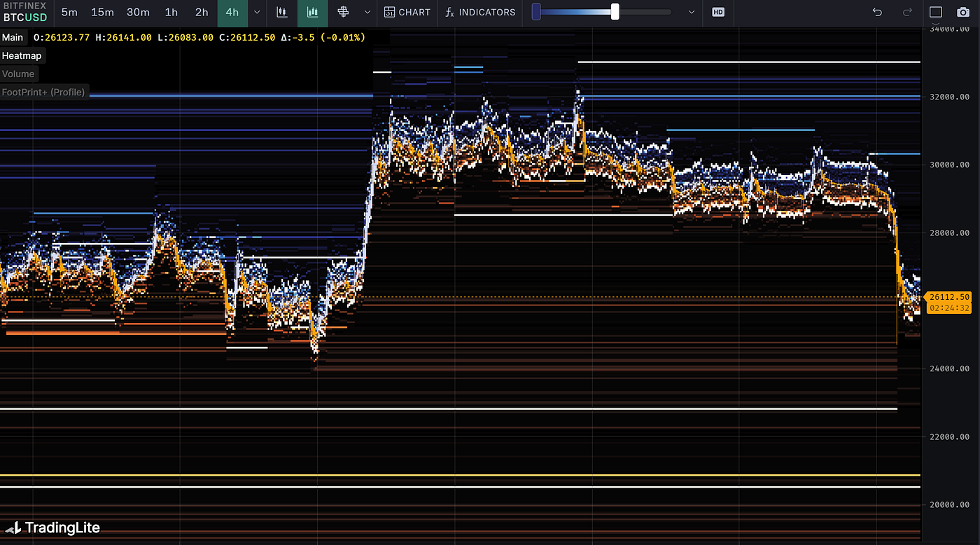This screenshot has width=980, height=545.
Task: Click the C:26112.50 close value
Action: click(x=246, y=37)
